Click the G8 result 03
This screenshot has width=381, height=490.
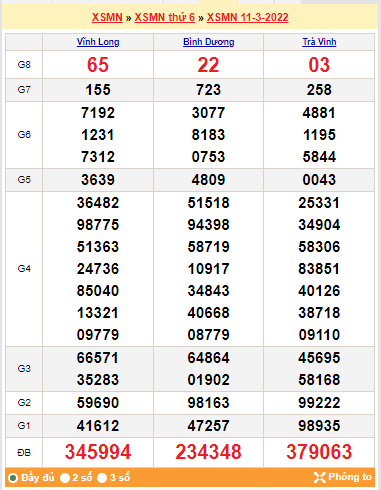point(319,65)
